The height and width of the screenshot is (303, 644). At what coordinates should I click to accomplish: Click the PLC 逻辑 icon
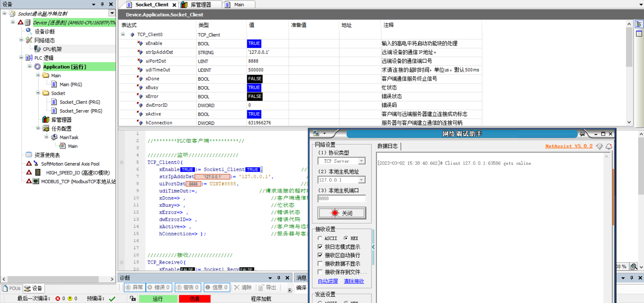[29, 58]
